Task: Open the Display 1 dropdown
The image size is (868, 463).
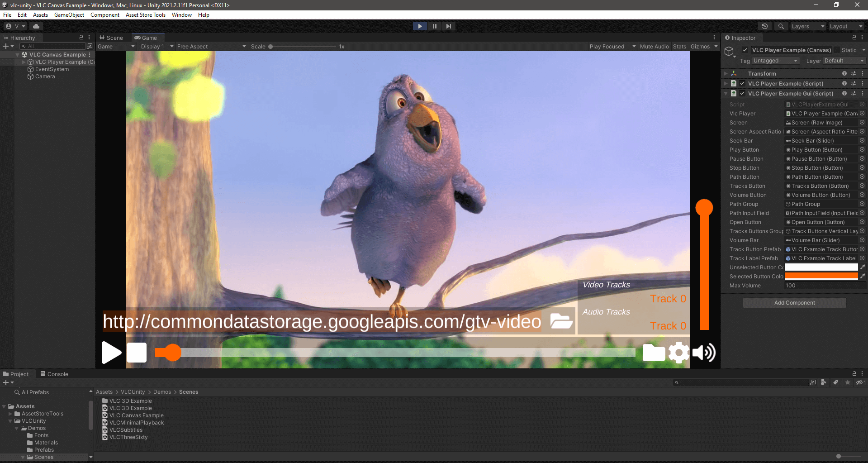Action: [157, 47]
